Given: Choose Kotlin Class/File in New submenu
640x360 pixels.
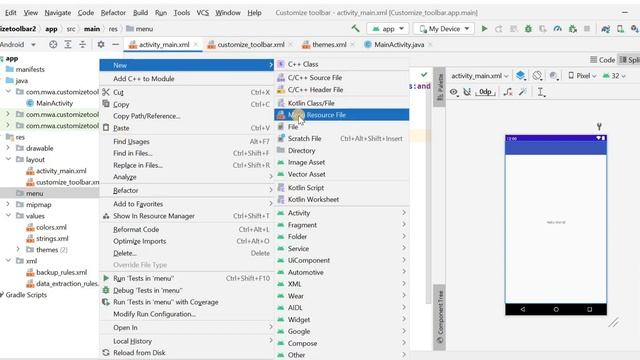Looking at the screenshot, I should tap(342, 103).
